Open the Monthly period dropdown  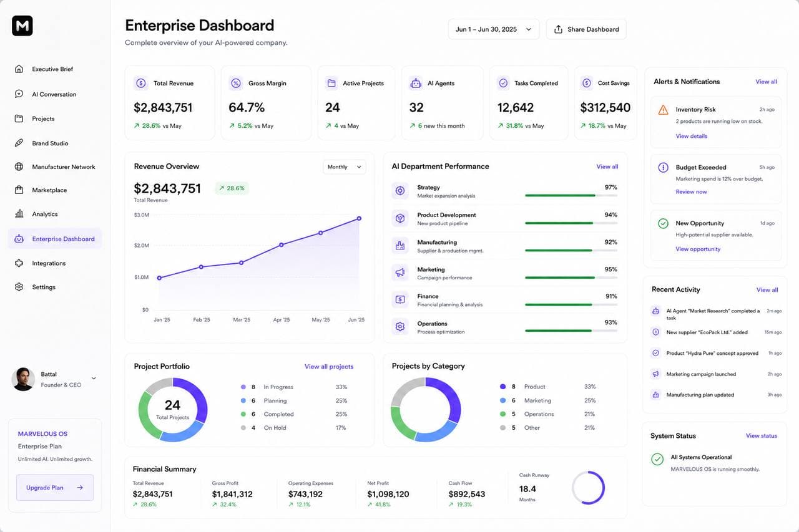pos(345,167)
